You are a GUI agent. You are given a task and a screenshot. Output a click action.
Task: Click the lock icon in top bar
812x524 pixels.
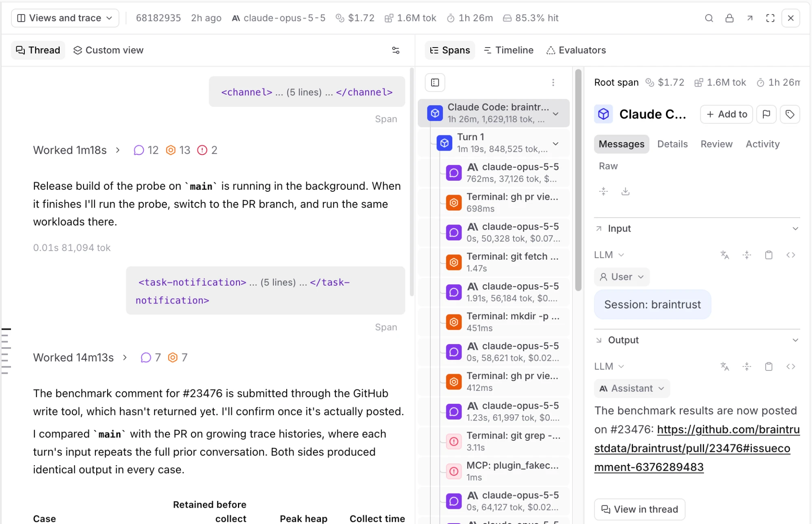730,18
